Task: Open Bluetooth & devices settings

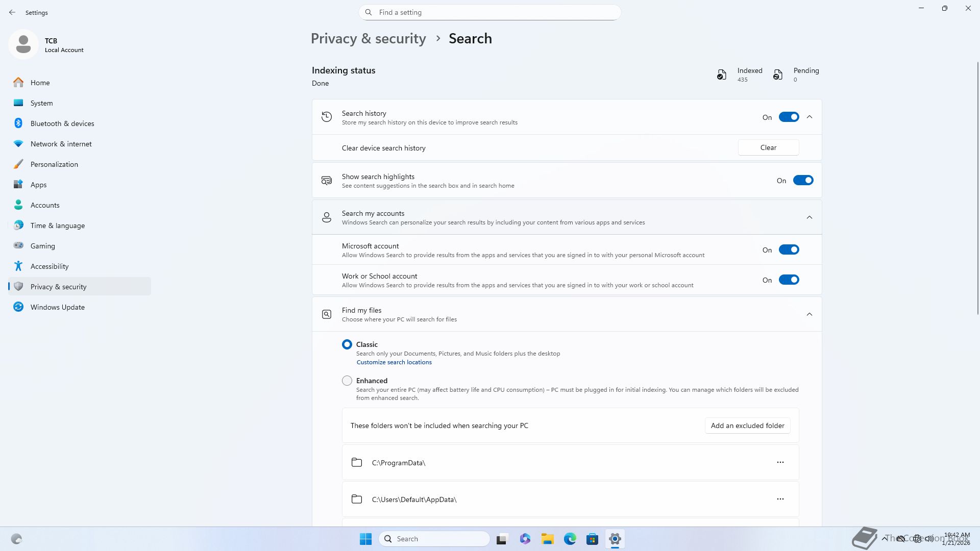Action: (62, 123)
